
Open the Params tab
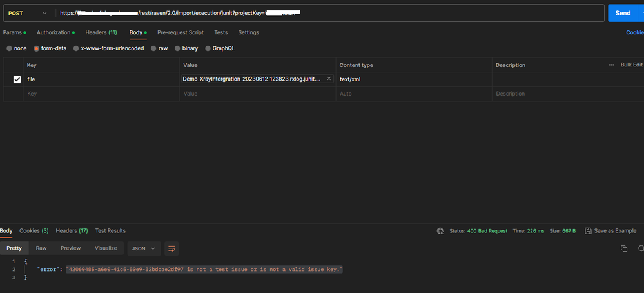click(14, 32)
